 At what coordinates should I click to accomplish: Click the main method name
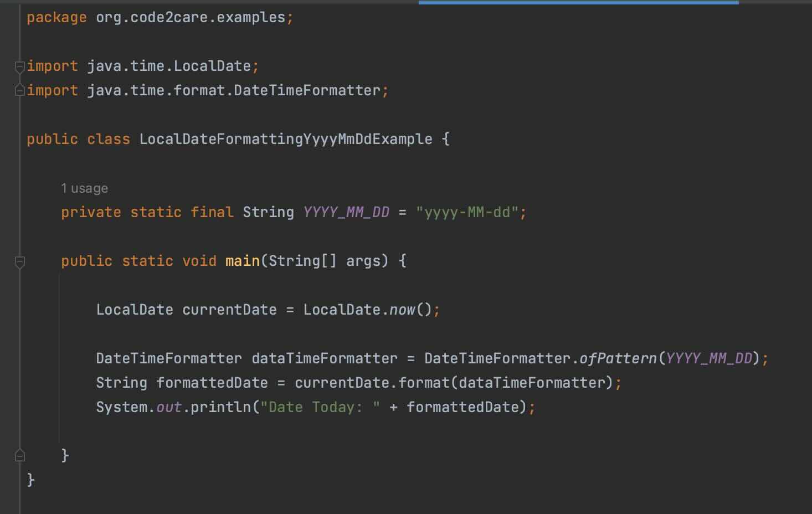click(241, 260)
